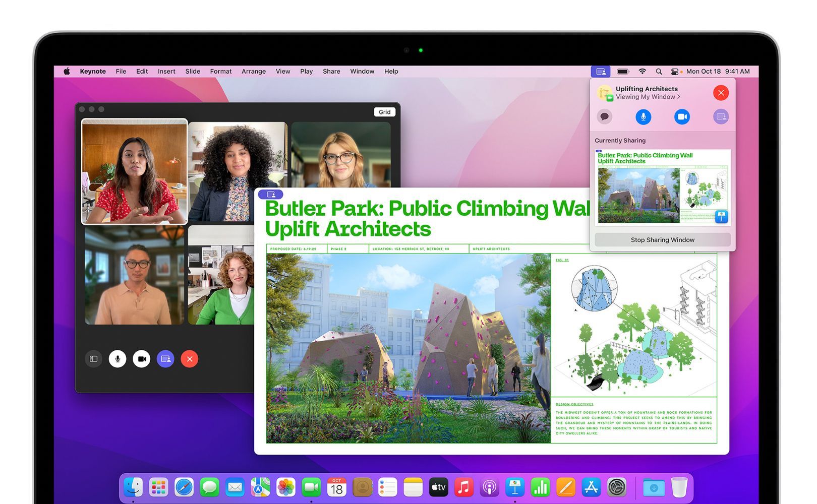Open Apple TV from the Dock

(439, 487)
